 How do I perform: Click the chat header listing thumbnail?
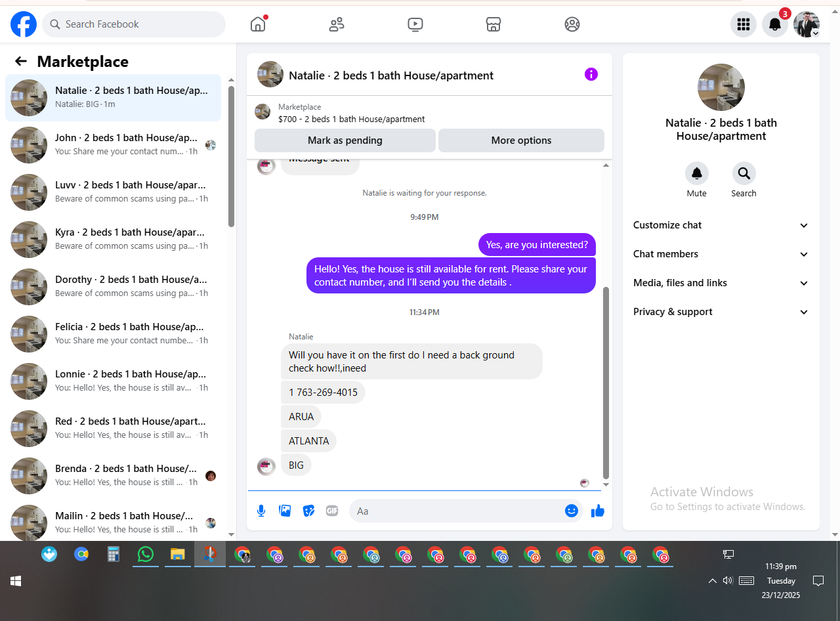[270, 74]
